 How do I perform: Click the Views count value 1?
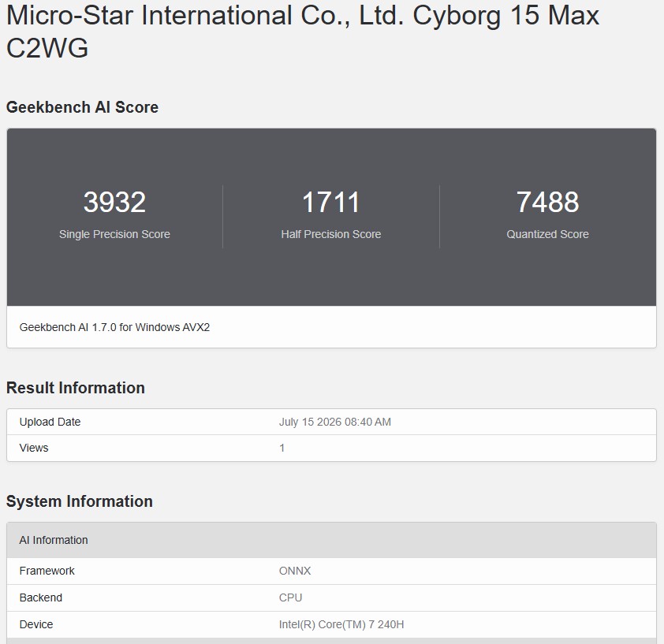(282, 448)
